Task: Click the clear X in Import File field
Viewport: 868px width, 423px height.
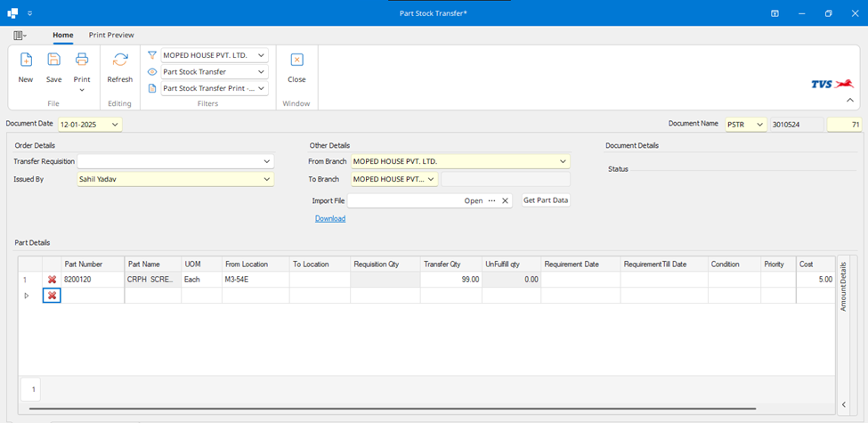Action: pyautogui.click(x=505, y=201)
